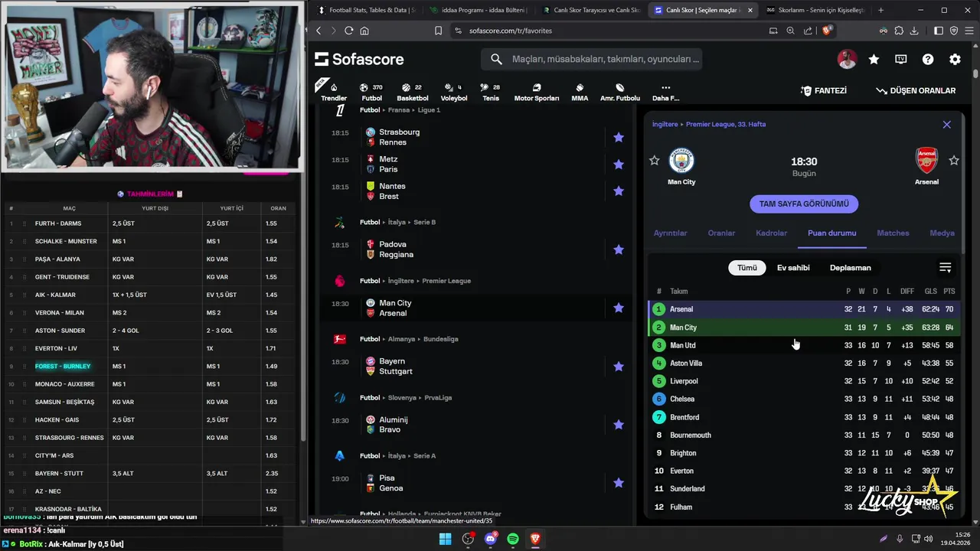
Task: Close the match detail panel
Action: coord(946,124)
